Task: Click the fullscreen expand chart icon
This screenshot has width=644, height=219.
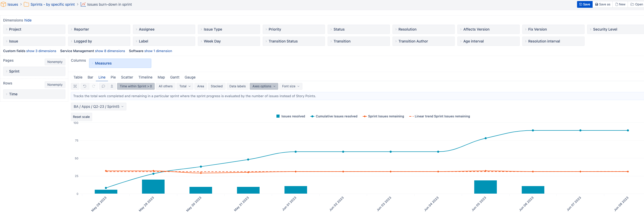Action: [x=75, y=86]
